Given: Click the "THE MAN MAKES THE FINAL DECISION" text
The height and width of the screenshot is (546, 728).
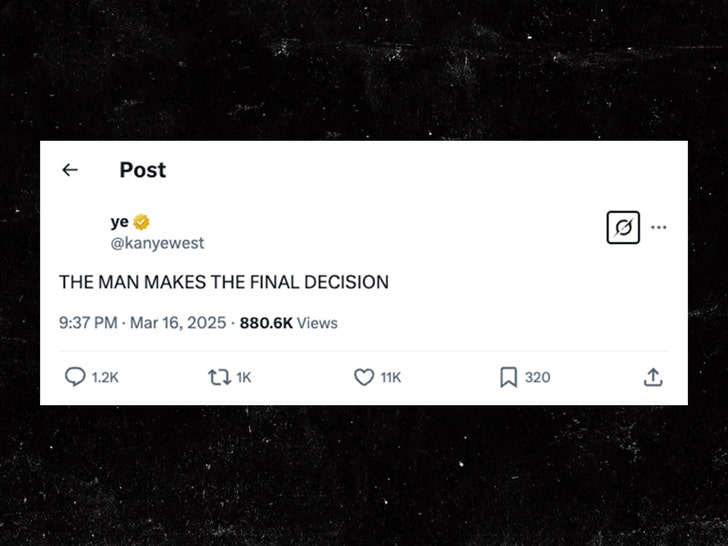Looking at the screenshot, I should tap(224, 282).
